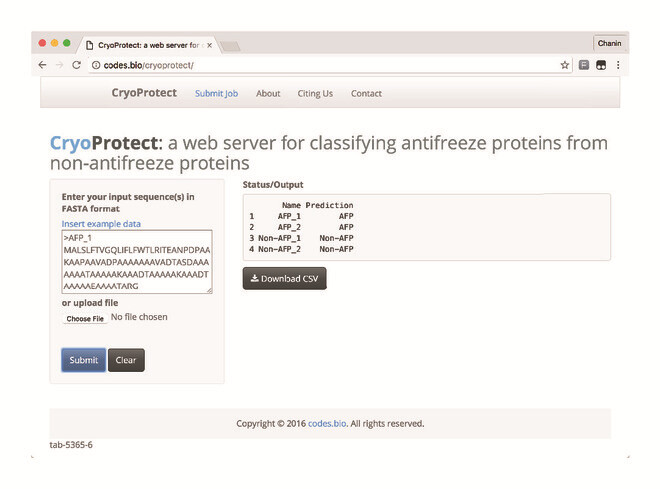Reload the page with the refresh icon

pos(76,65)
